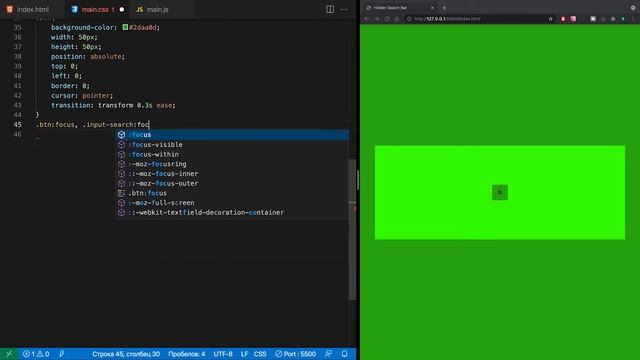
Task: Click the #2daa0d color swatch
Action: [125, 27]
